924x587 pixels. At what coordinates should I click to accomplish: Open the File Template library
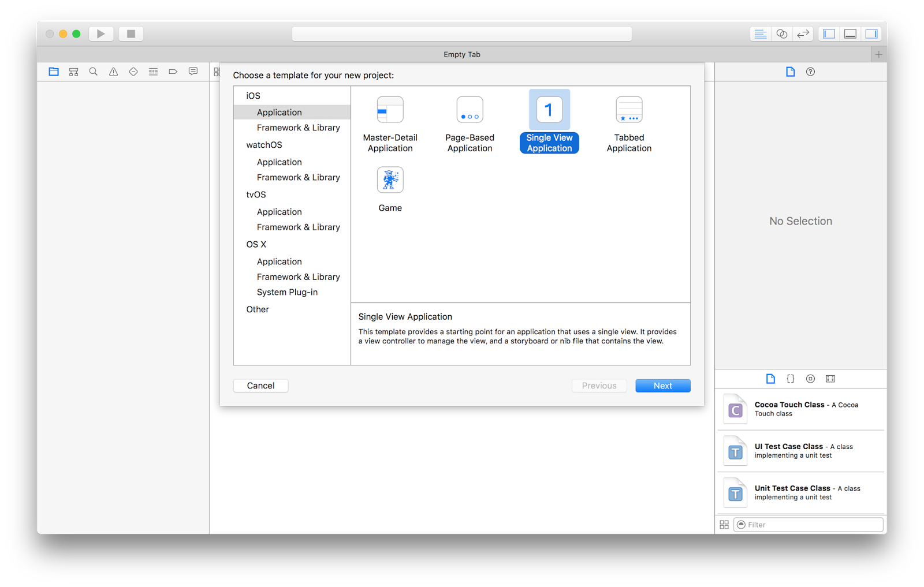coord(770,379)
